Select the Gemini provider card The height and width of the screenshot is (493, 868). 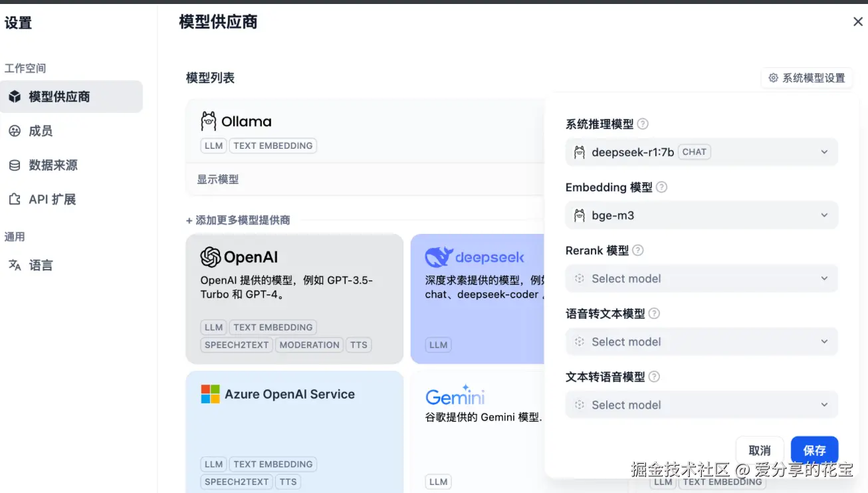479,432
